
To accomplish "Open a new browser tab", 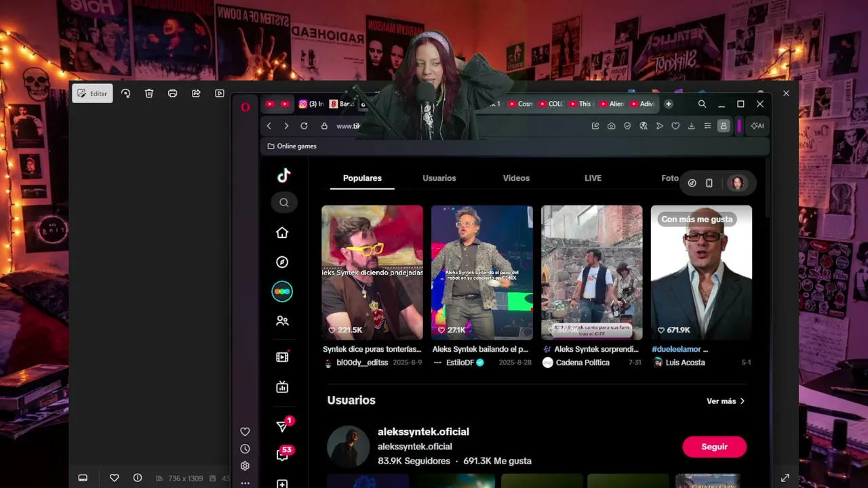I will 669,104.
